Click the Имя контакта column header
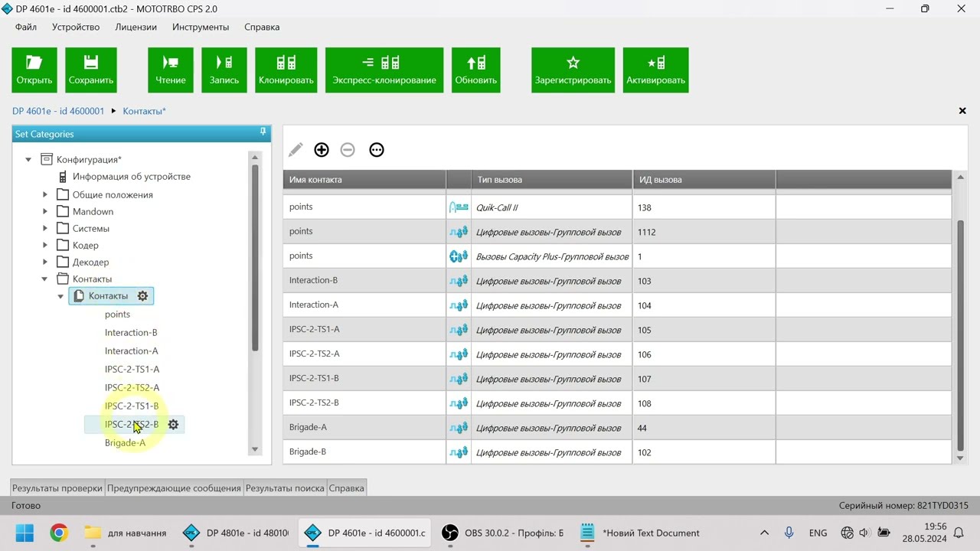This screenshot has width=980, height=551. [364, 180]
